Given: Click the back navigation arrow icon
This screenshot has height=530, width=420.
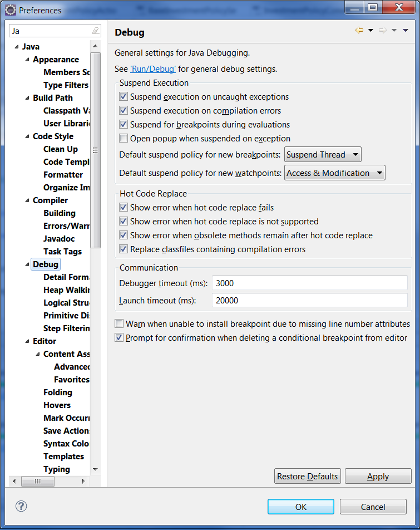Looking at the screenshot, I should pos(359,30).
